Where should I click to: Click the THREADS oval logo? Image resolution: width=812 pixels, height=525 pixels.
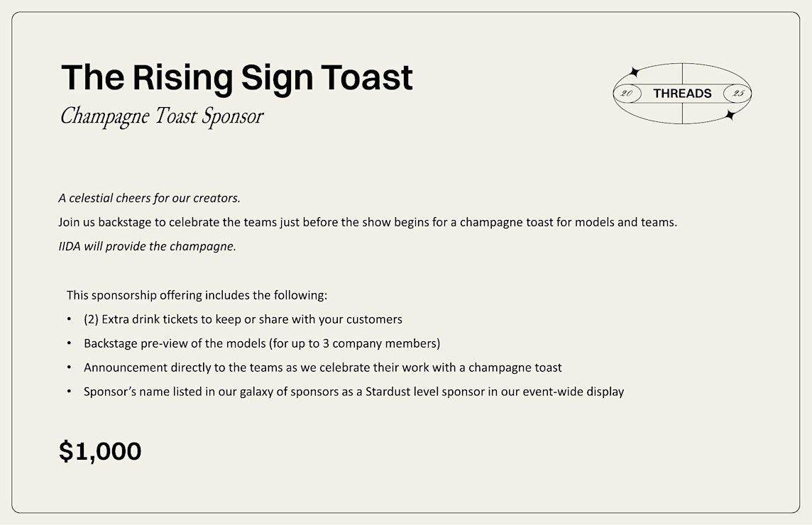point(682,93)
